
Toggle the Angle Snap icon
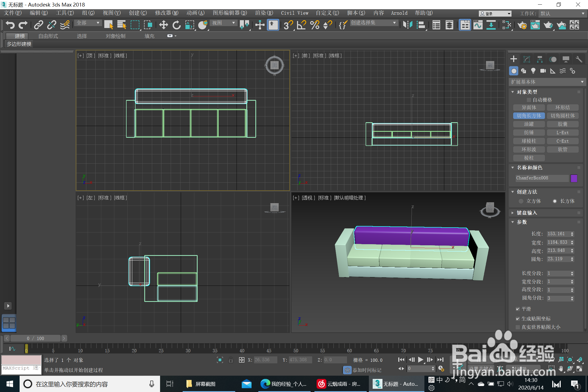[x=301, y=25]
